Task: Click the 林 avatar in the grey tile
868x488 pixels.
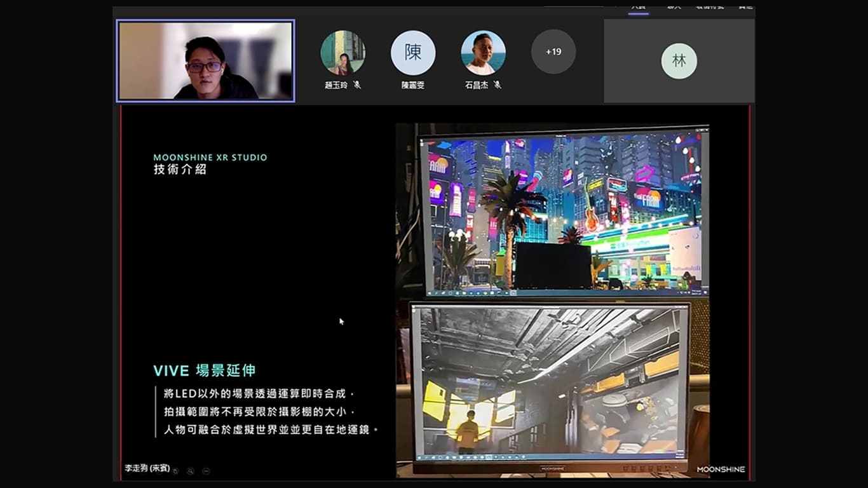Action: point(679,61)
